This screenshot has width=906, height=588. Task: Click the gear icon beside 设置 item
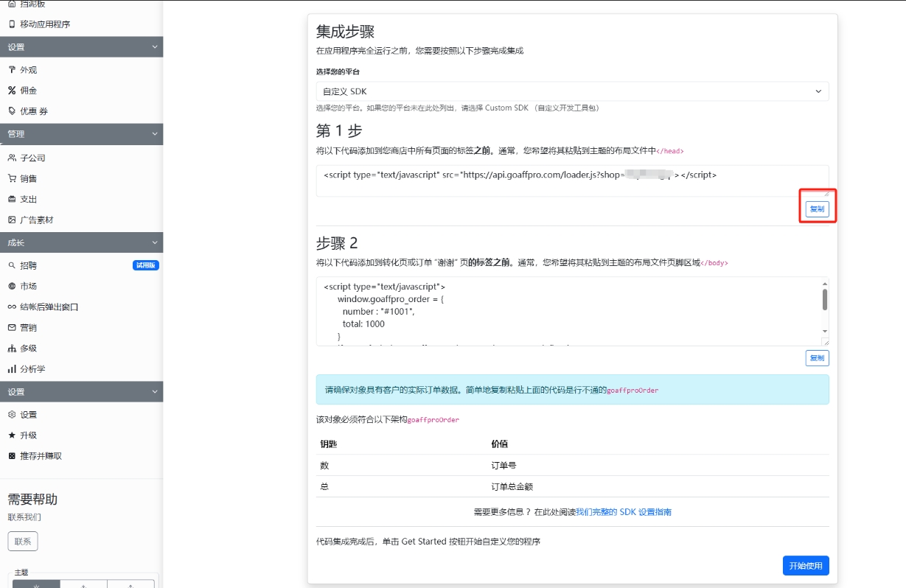(x=12, y=415)
